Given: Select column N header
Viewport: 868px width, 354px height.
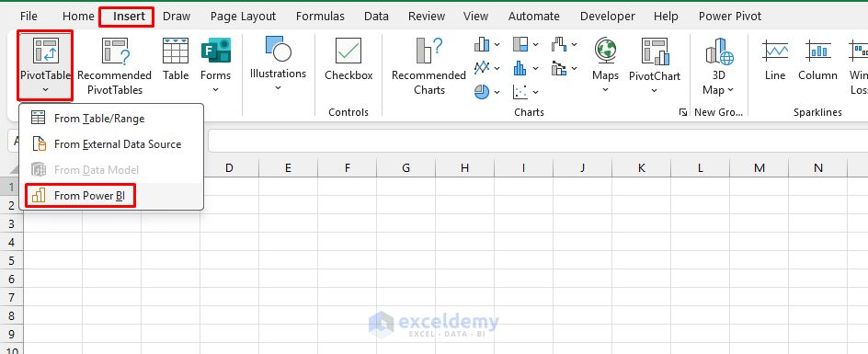Looking at the screenshot, I should [x=818, y=168].
